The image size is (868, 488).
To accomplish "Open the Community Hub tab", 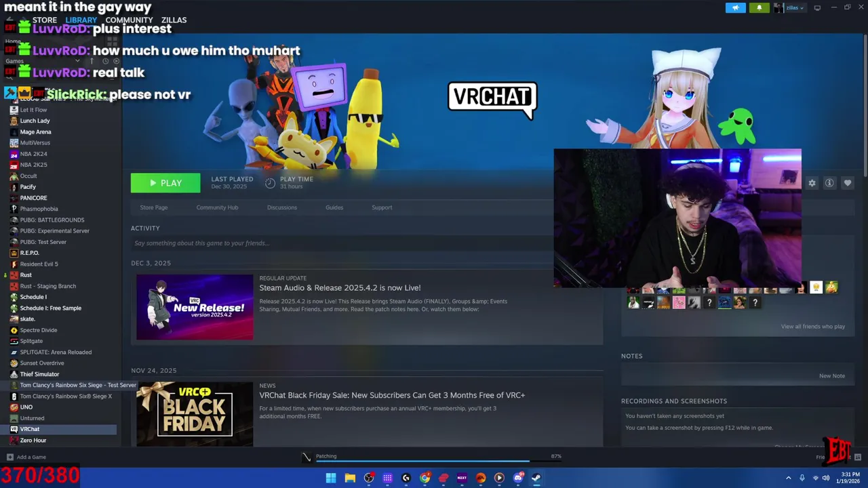I will click(217, 207).
